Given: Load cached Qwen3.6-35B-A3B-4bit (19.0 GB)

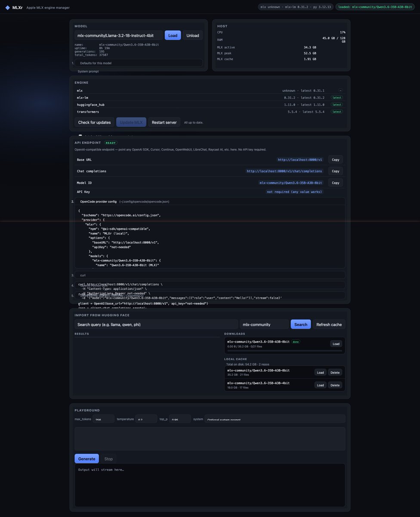Looking at the screenshot, I should [x=320, y=385].
